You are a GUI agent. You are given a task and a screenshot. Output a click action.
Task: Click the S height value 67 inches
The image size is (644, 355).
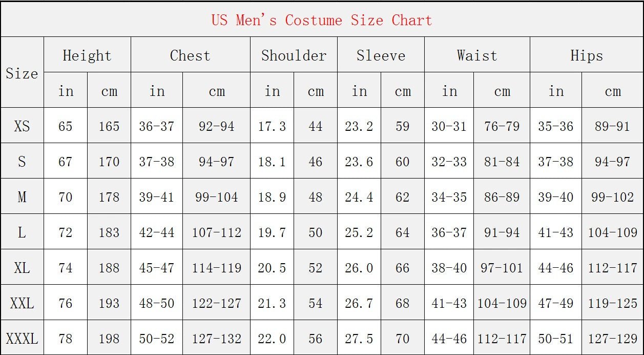pyautogui.click(x=66, y=162)
